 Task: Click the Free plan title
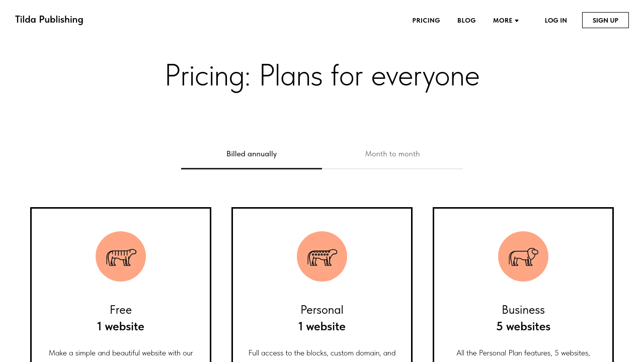pyautogui.click(x=121, y=310)
